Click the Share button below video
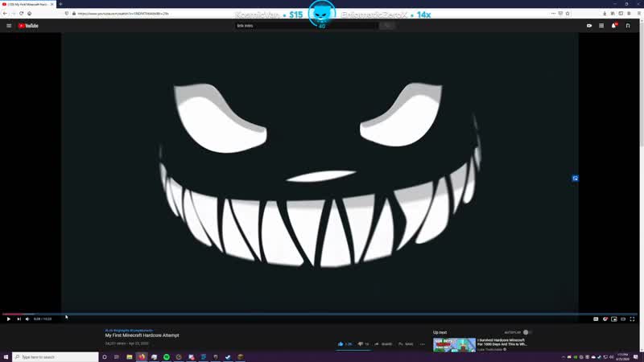The height and width of the screenshot is (362, 644). pos(383,343)
